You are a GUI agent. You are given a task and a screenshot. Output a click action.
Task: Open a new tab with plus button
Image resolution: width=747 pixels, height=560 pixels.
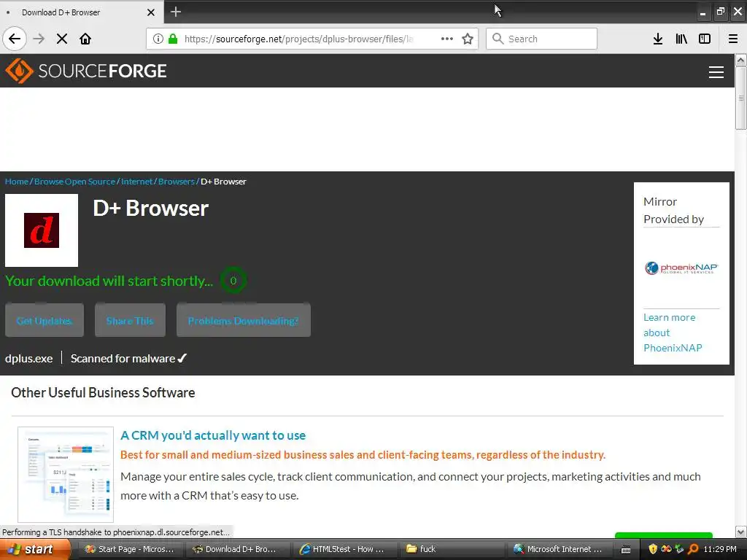pos(175,12)
